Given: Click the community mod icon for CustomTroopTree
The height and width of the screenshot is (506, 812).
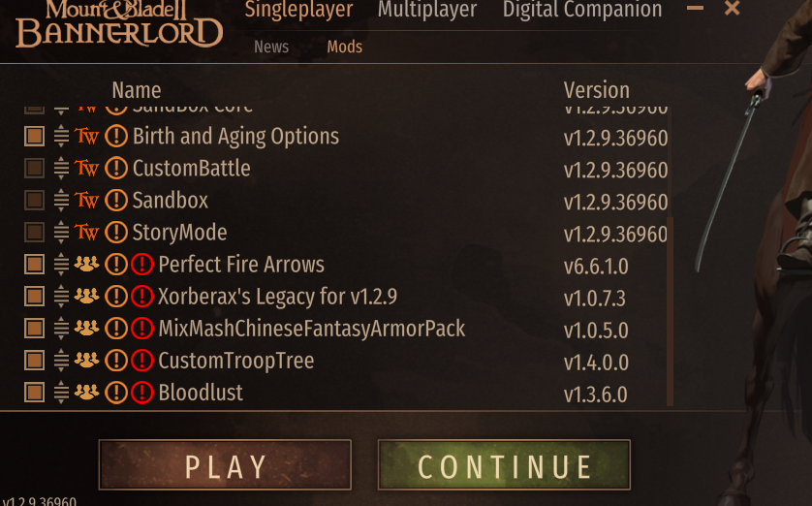Looking at the screenshot, I should pos(86,361).
